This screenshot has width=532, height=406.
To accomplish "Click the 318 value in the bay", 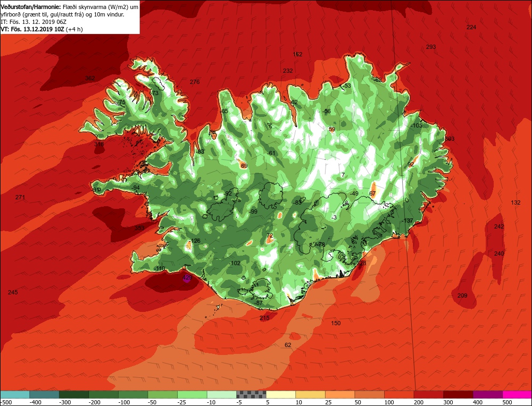I will 99,145.
